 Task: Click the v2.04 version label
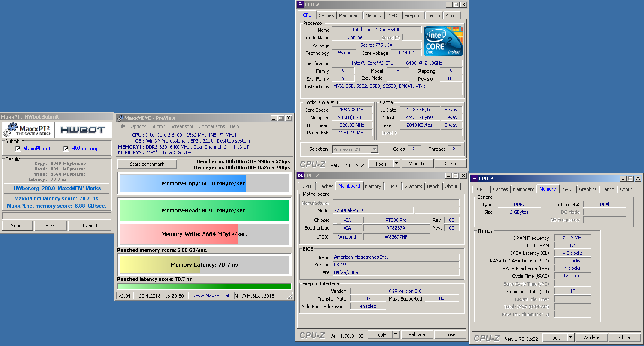[125, 295]
